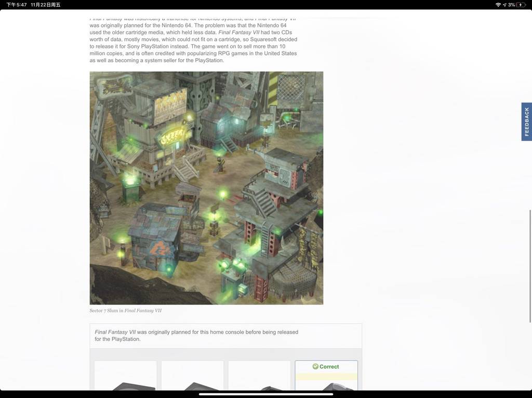Tap the date 11月22日周五 in status bar
Image resolution: width=532 pixels, height=398 pixels.
point(46,5)
